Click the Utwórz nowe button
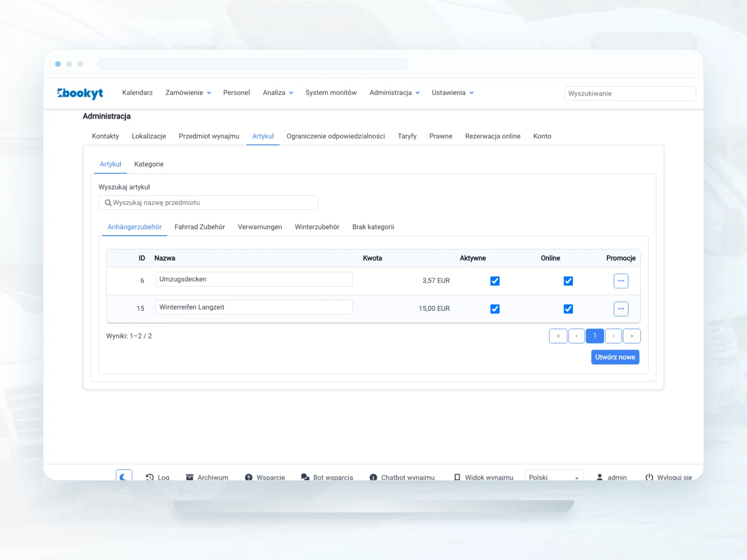Viewport: 747px width, 560px height. pos(615,357)
